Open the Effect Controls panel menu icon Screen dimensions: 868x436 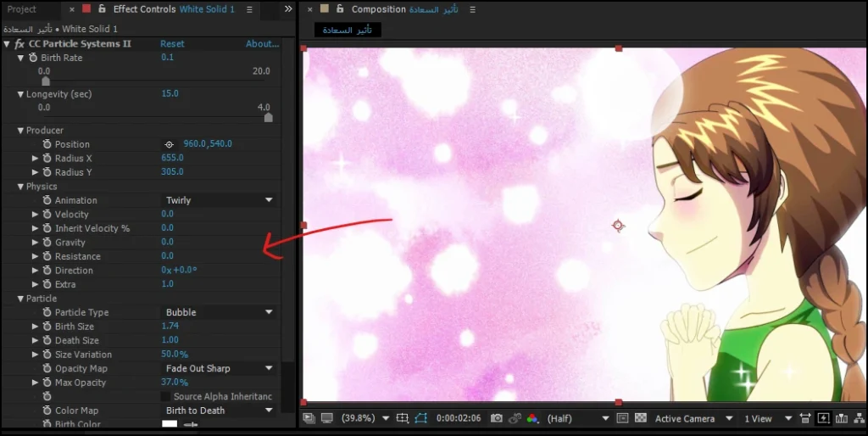pos(249,9)
